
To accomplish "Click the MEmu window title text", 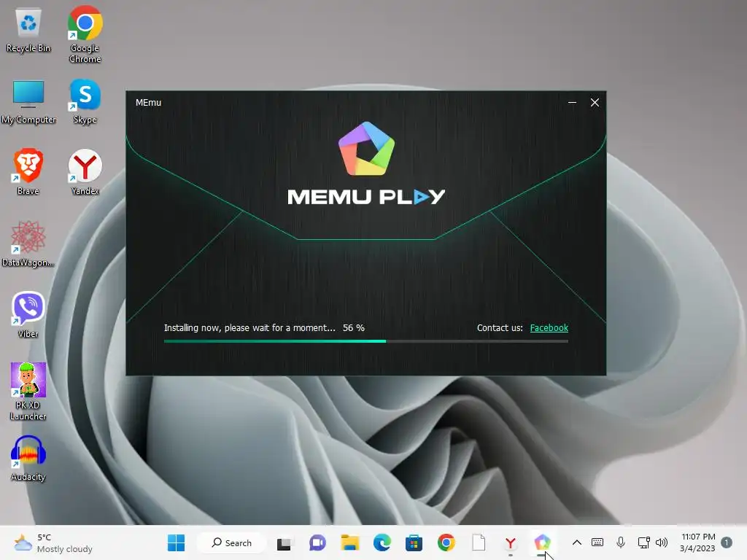I will coord(148,102).
